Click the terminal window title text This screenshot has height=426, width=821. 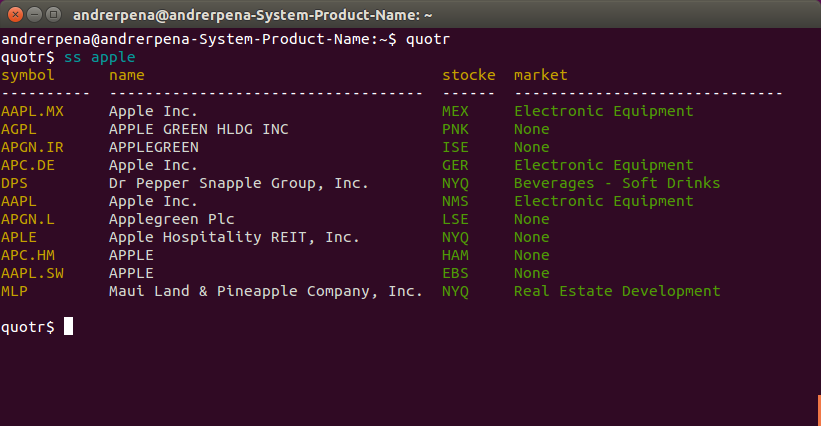(x=252, y=15)
